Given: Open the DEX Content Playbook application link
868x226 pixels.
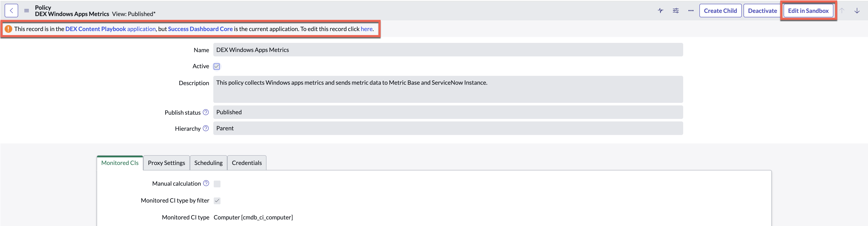Looking at the screenshot, I should click(111, 29).
